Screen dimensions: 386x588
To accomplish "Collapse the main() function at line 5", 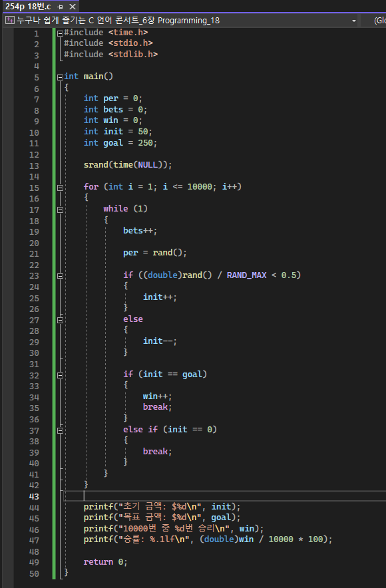I will (60, 77).
